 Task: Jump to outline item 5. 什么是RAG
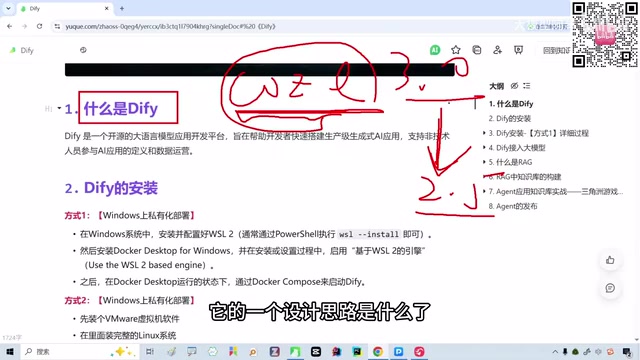coord(511,162)
